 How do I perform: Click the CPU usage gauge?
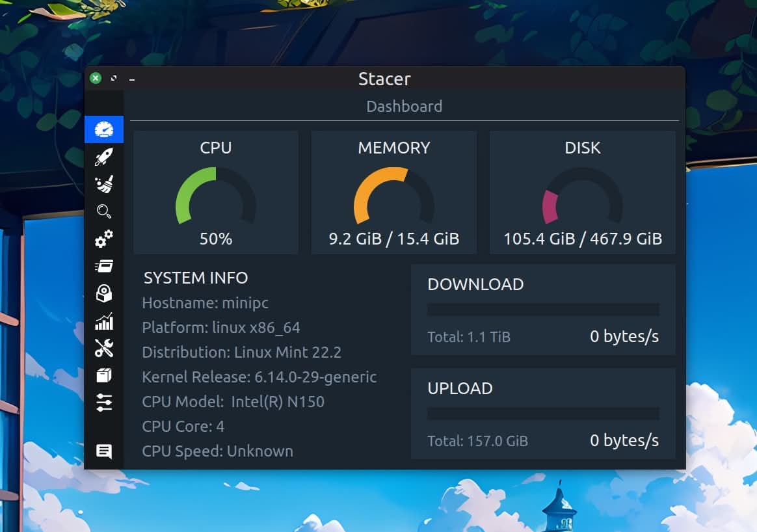point(216,196)
